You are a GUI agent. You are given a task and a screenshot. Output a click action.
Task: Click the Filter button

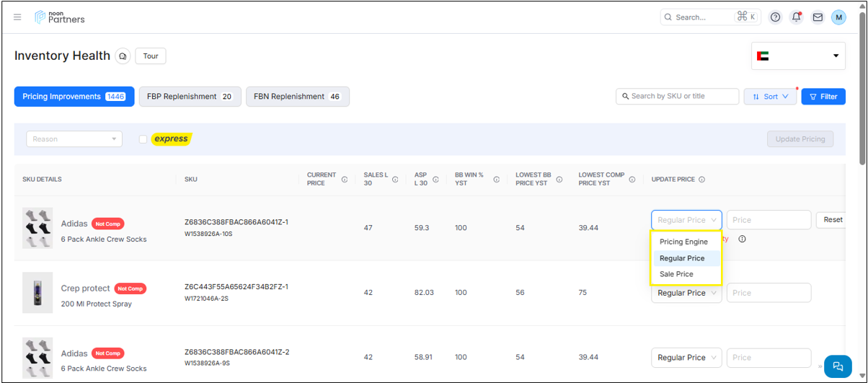coord(823,97)
